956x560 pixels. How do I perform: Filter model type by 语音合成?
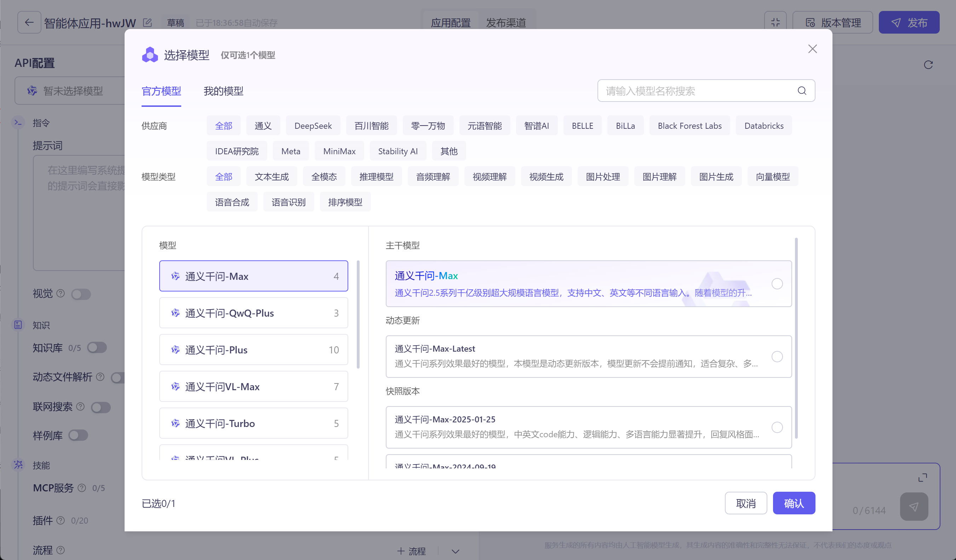point(232,202)
